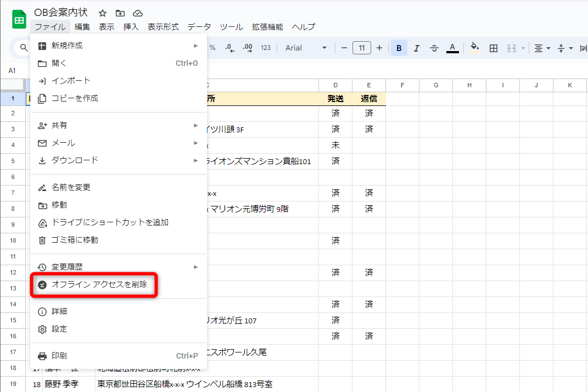The height and width of the screenshot is (392, 588).
Task: Open the 挿入 menu
Action: [130, 26]
